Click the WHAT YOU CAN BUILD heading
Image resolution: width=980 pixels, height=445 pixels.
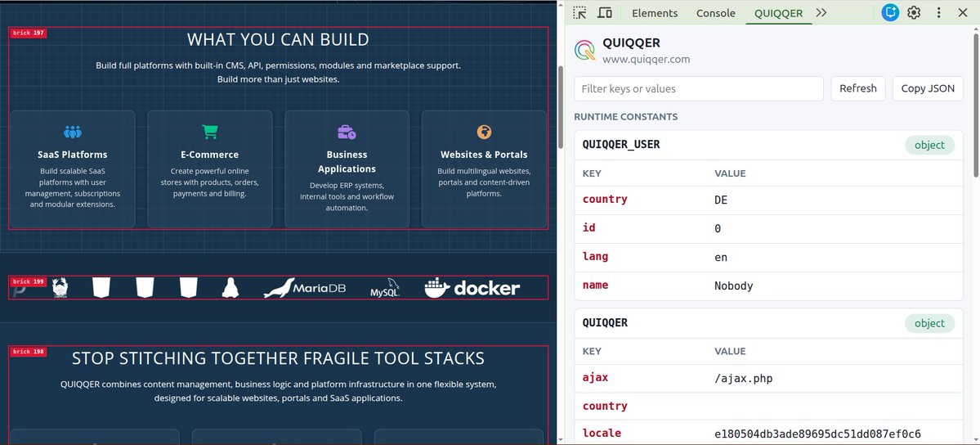tap(278, 39)
